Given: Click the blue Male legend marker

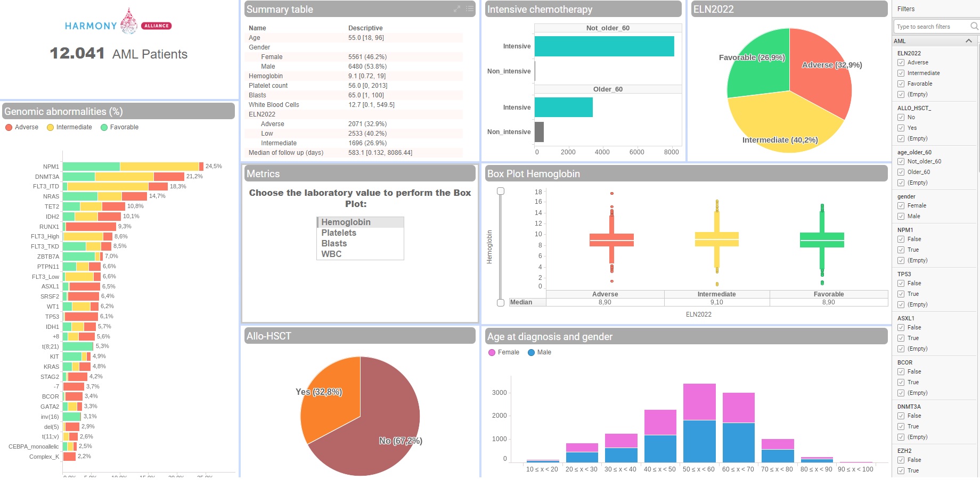Looking at the screenshot, I should [x=531, y=352].
